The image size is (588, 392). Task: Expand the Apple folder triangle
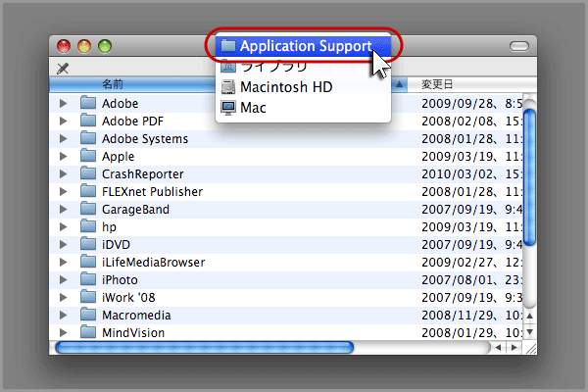pyautogui.click(x=63, y=156)
